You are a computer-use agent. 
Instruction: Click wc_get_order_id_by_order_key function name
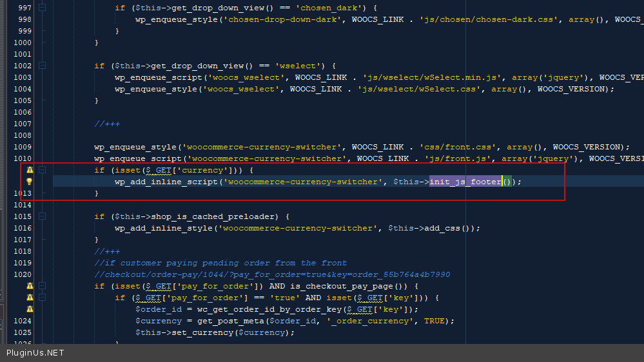pyautogui.click(x=269, y=309)
